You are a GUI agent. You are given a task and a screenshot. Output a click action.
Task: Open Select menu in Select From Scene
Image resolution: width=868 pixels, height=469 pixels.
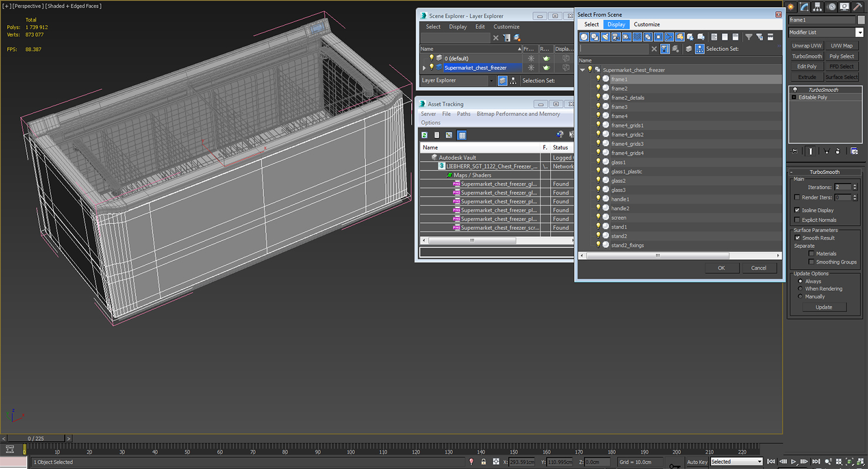[x=592, y=25]
